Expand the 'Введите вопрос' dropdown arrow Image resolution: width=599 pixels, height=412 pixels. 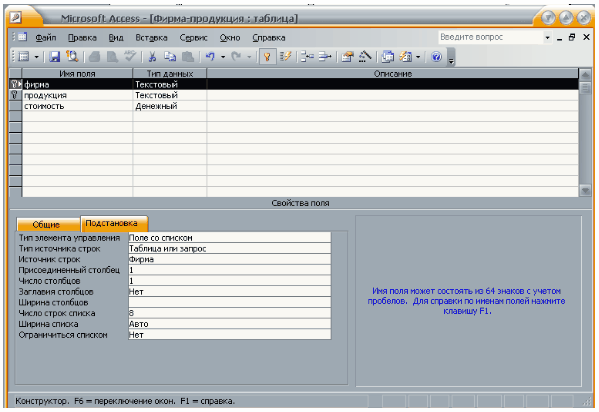(547, 37)
